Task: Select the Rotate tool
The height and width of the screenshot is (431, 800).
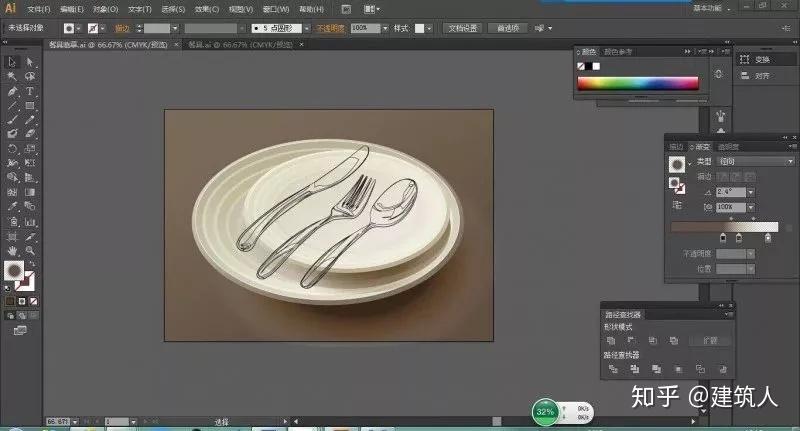Action: pos(12,149)
